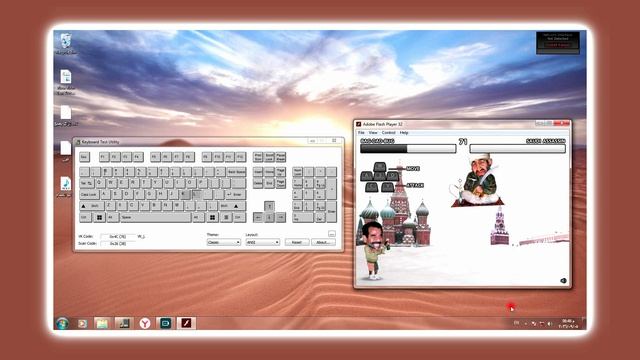
Task: Open the Control menu in Flash Player
Action: 389,133
